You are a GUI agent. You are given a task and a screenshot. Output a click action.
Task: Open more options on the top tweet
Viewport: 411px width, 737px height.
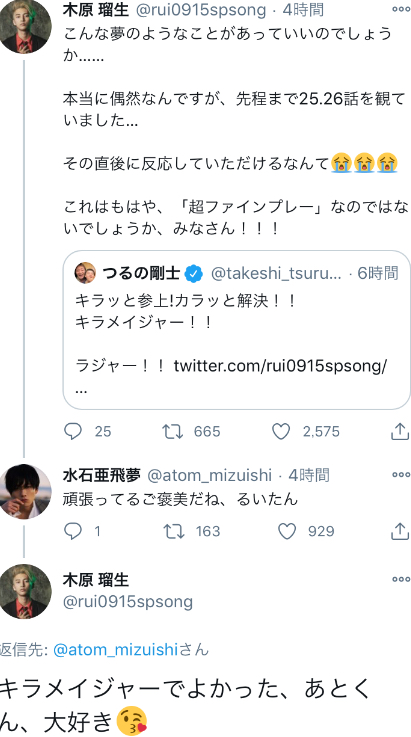(401, 9)
